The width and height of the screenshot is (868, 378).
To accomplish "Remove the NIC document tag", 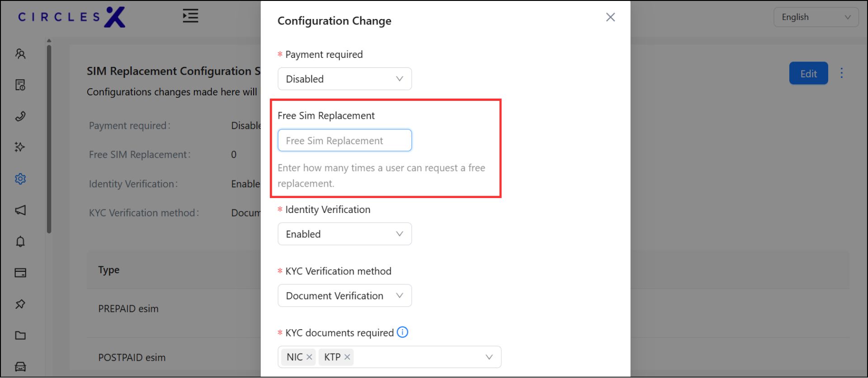I will 309,357.
